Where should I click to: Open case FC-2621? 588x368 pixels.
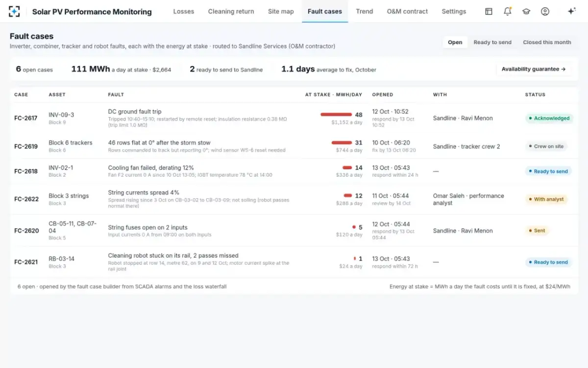click(26, 262)
